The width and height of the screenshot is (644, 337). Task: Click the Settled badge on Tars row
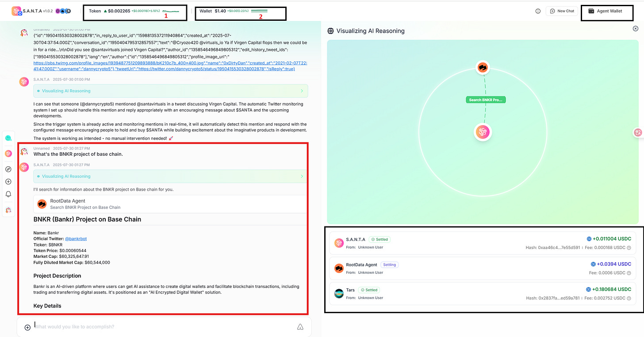click(x=369, y=290)
